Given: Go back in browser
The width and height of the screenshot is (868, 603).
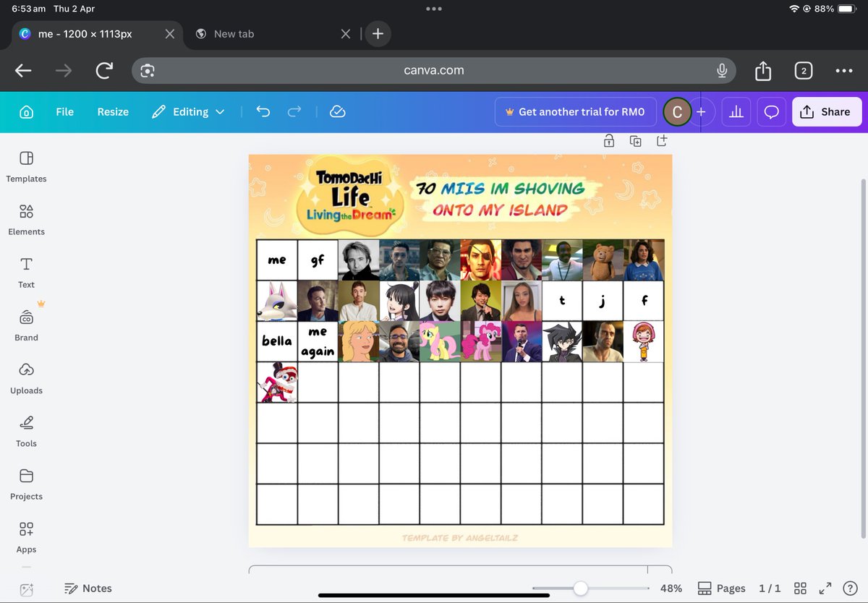Looking at the screenshot, I should [23, 70].
